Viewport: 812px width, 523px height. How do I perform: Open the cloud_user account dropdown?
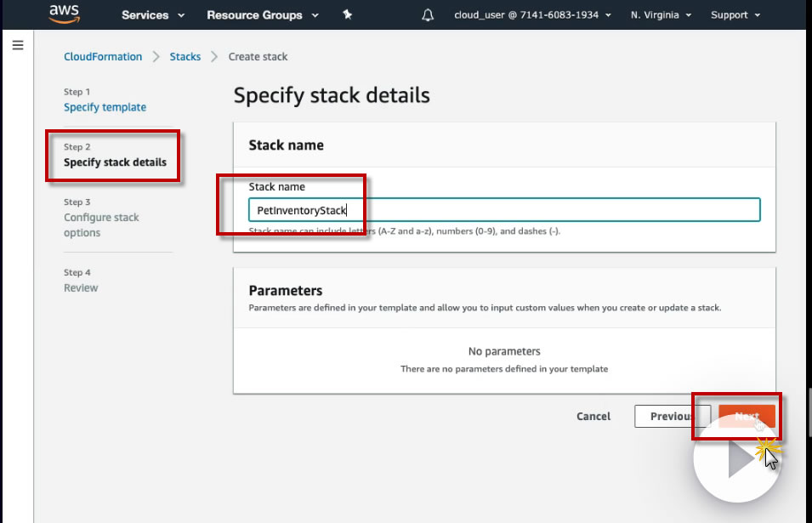532,15
